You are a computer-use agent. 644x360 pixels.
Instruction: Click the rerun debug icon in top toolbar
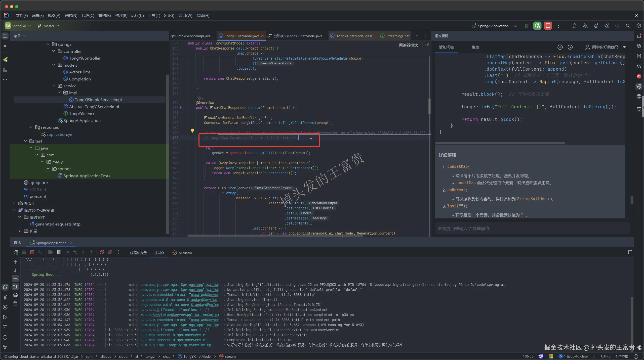(537, 26)
